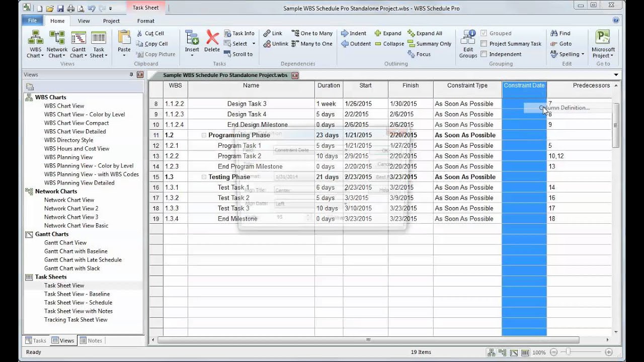Switch to the Project ribbon tab

tap(111, 21)
